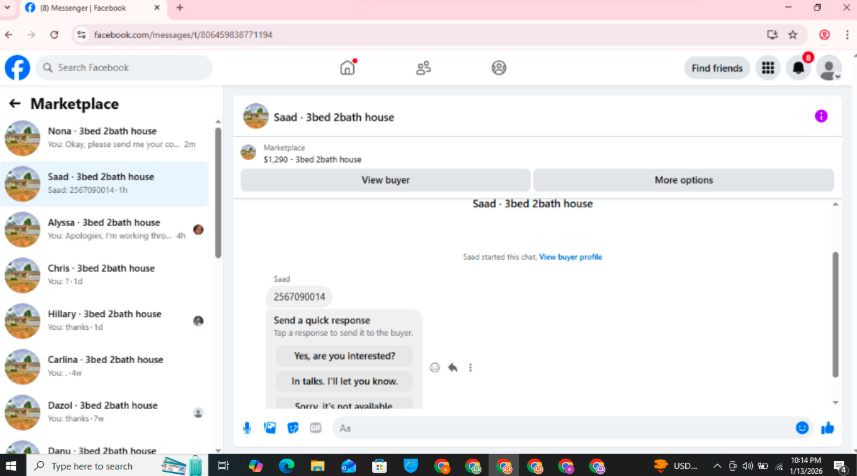Viewport: 857px width, 476px height.
Task: React to the message with emoji
Action: tap(435, 368)
